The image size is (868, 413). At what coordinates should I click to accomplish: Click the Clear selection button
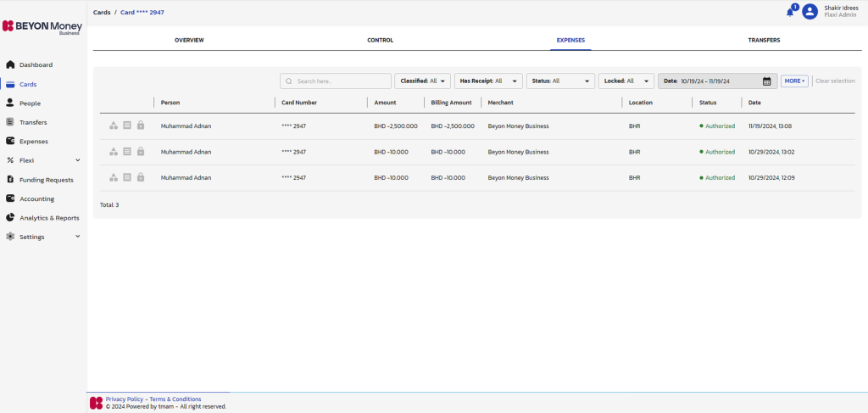pos(835,81)
